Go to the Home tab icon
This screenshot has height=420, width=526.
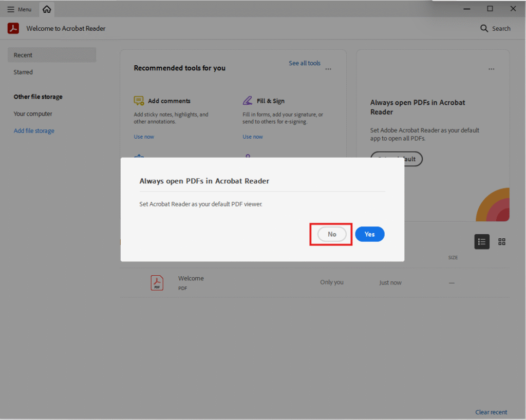[47, 9]
